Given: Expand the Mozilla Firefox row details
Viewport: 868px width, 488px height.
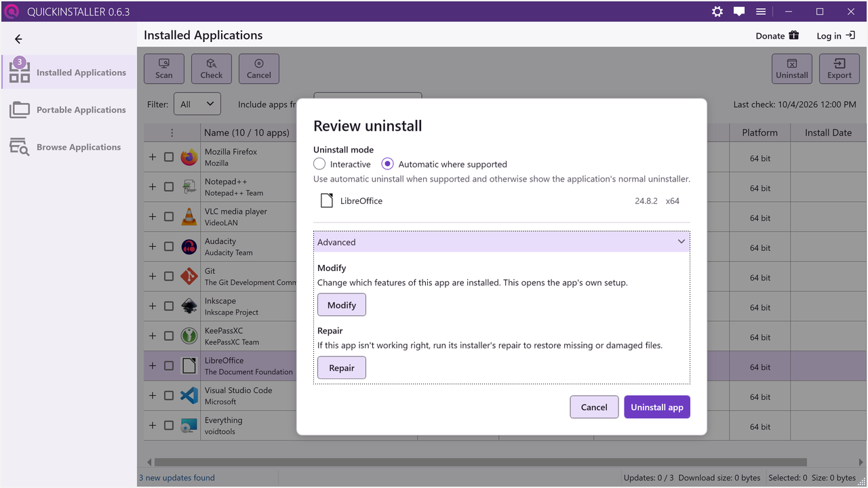Looking at the screenshot, I should [153, 157].
